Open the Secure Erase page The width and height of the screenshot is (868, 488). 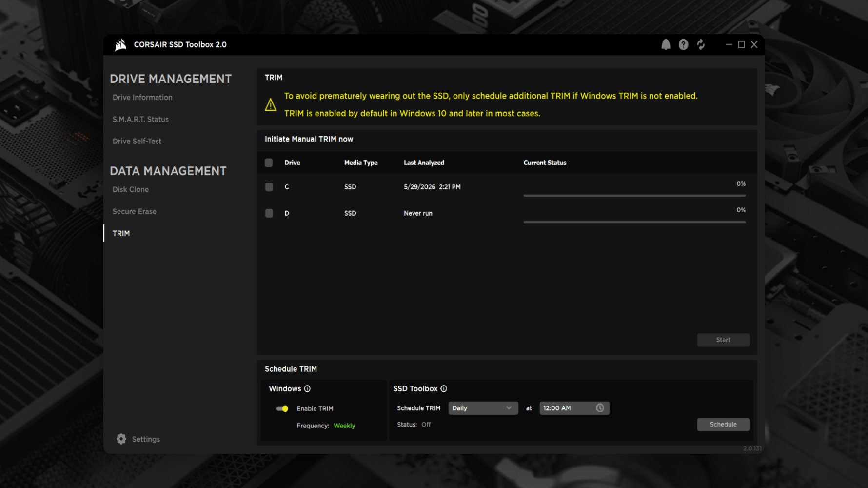(x=135, y=211)
